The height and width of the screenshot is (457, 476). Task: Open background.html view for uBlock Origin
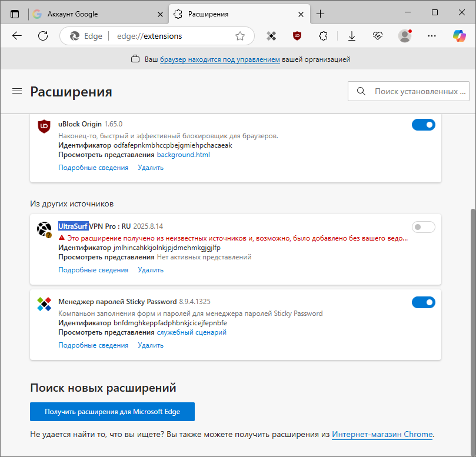184,155
